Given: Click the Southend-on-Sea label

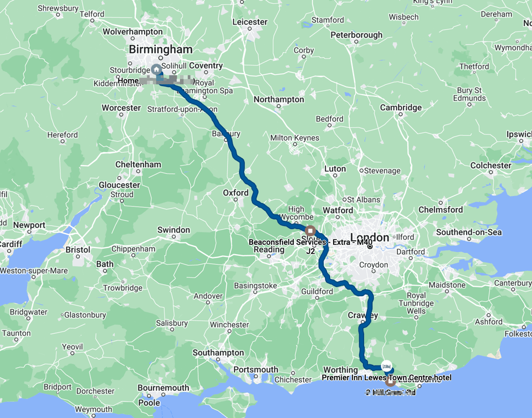Looking at the screenshot, I should click(469, 232).
